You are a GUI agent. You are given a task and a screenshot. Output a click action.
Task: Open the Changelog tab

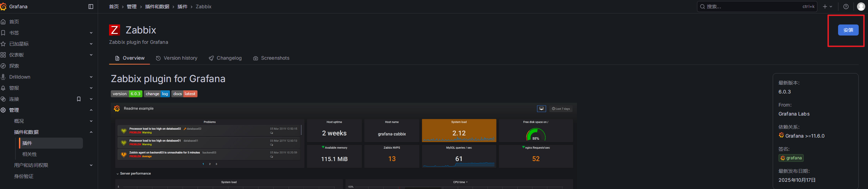tap(225, 58)
